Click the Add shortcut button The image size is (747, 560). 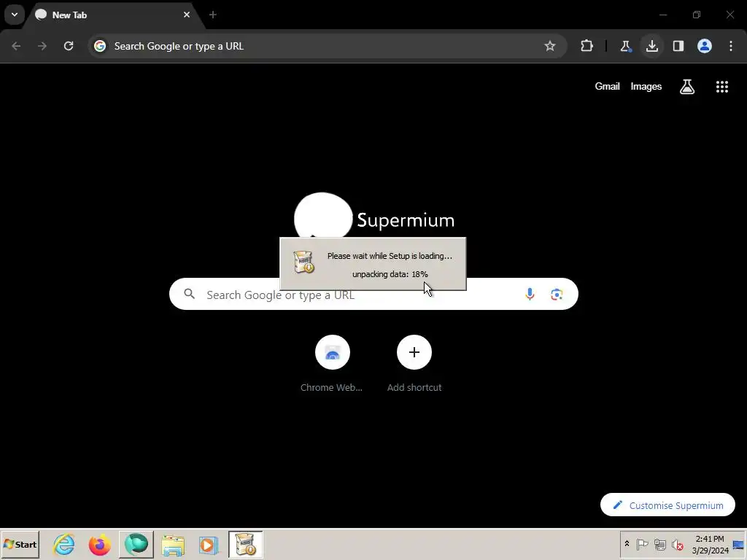(x=414, y=364)
